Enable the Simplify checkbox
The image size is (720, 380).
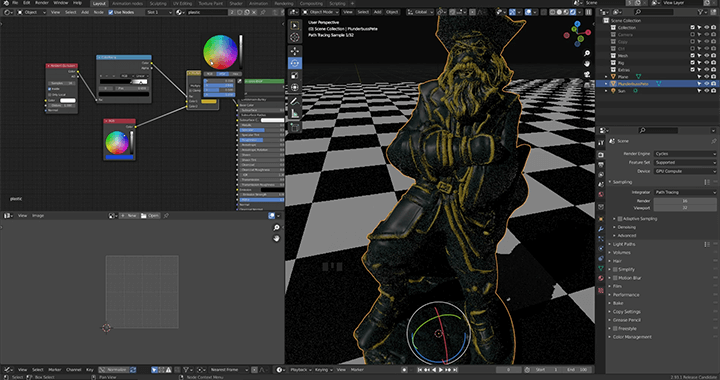coord(615,269)
